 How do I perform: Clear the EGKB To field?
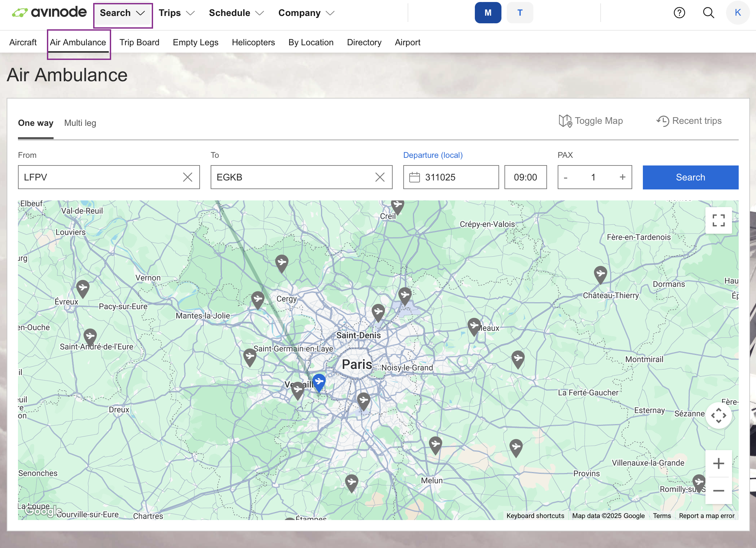pyautogui.click(x=380, y=177)
